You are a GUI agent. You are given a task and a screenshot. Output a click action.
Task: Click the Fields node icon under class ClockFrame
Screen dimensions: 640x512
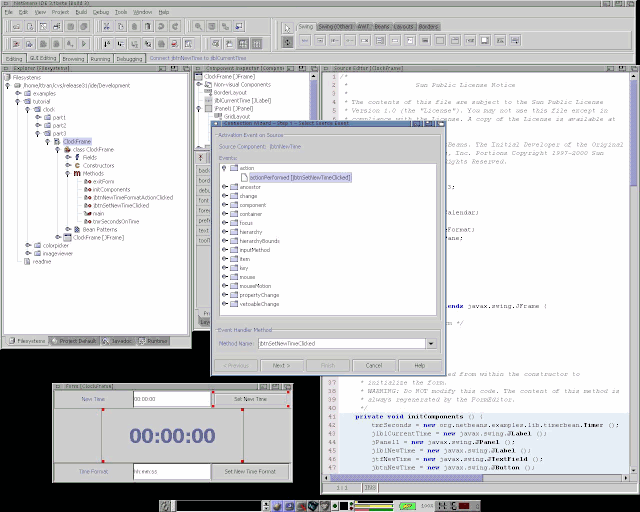(78, 157)
